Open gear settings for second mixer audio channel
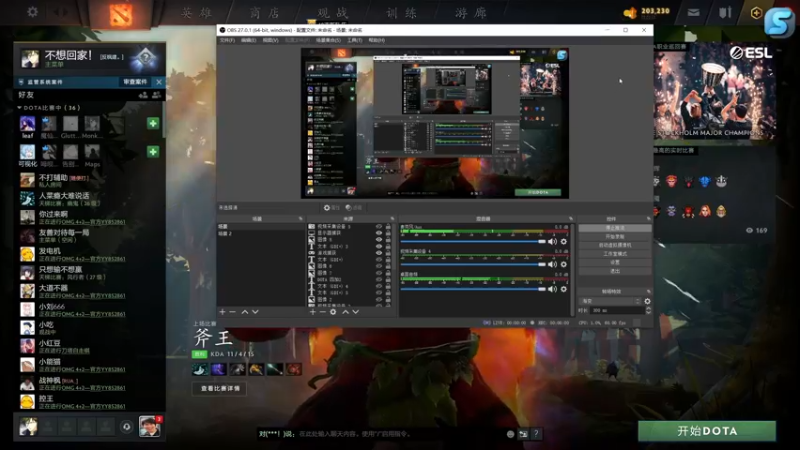Viewport: 800px width, 450px height. 564,264
